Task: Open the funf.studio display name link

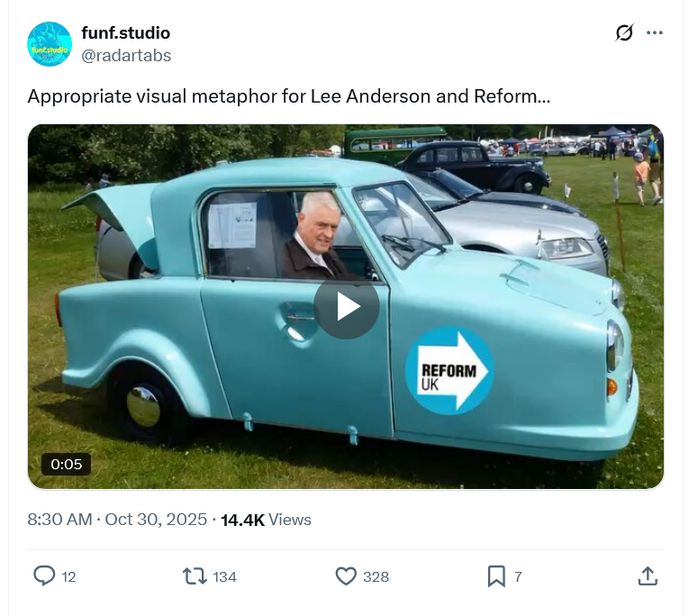Action: tap(126, 33)
